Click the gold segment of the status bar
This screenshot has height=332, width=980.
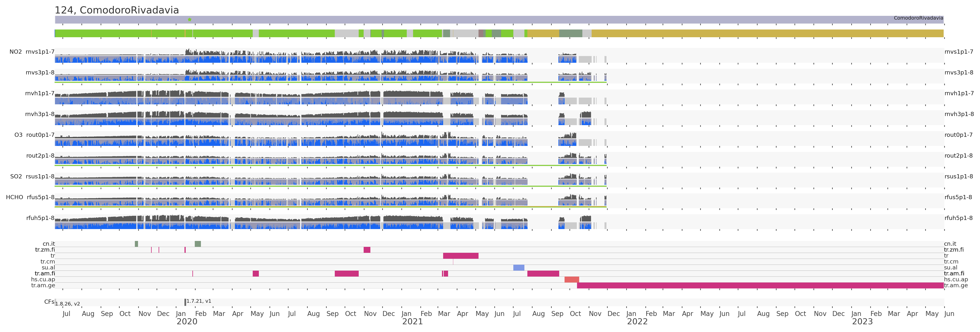[x=761, y=33]
